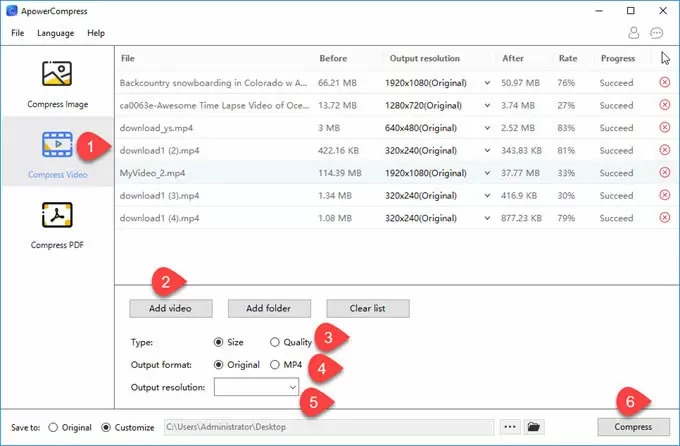
Task: Click the user account icon
Action: click(x=634, y=33)
